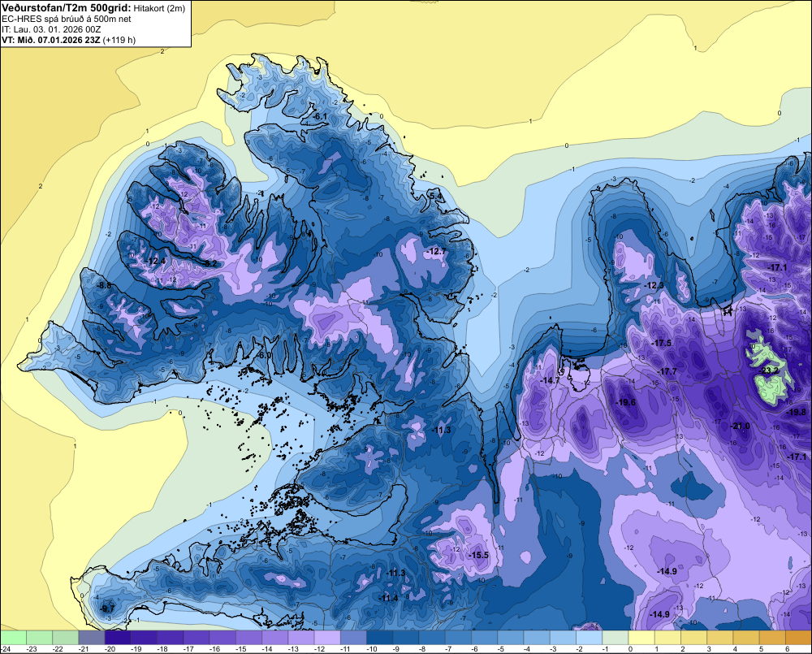The image size is (812, 654).
Task: Click the legend scale label -12
Action: [319, 649]
